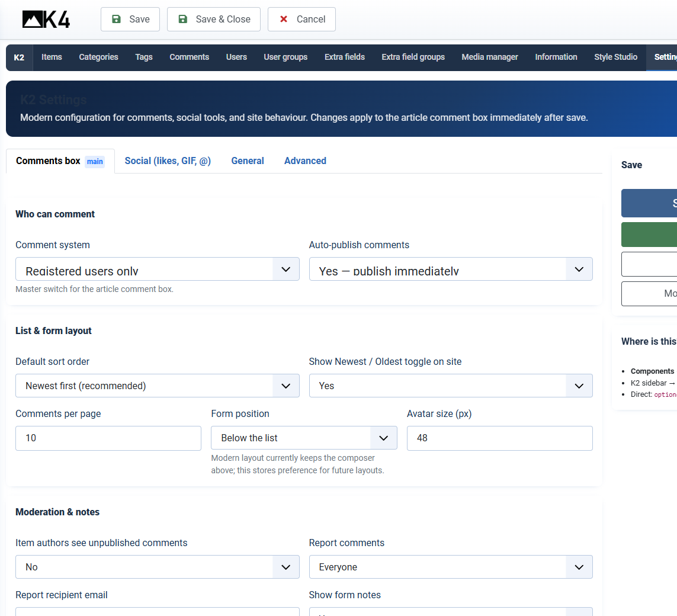
Task: Open Users in the K2 menu
Action: [x=236, y=57]
